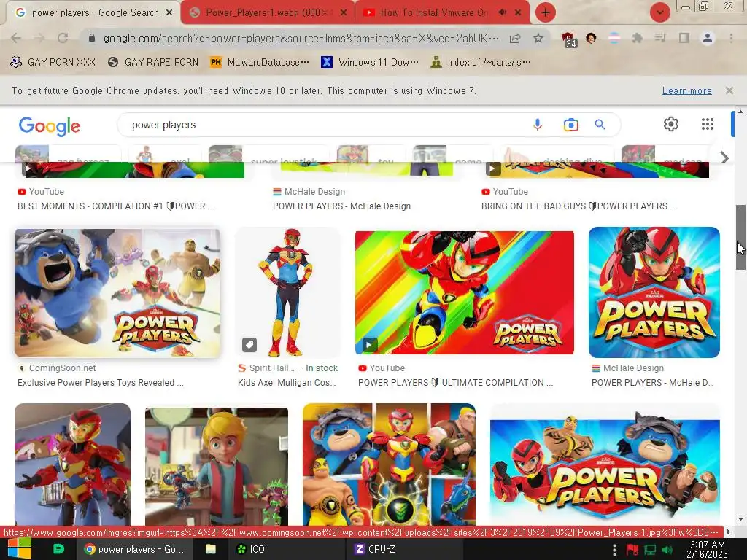Viewport: 747px width, 560px height.
Task: Open the ComingSoon.net Power Players toys image
Action: 117,293
